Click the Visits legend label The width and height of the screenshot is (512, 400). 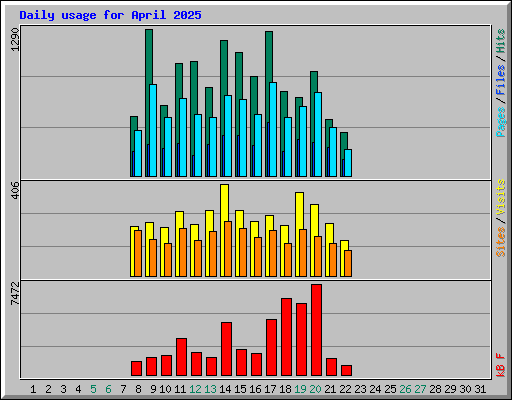point(501,197)
